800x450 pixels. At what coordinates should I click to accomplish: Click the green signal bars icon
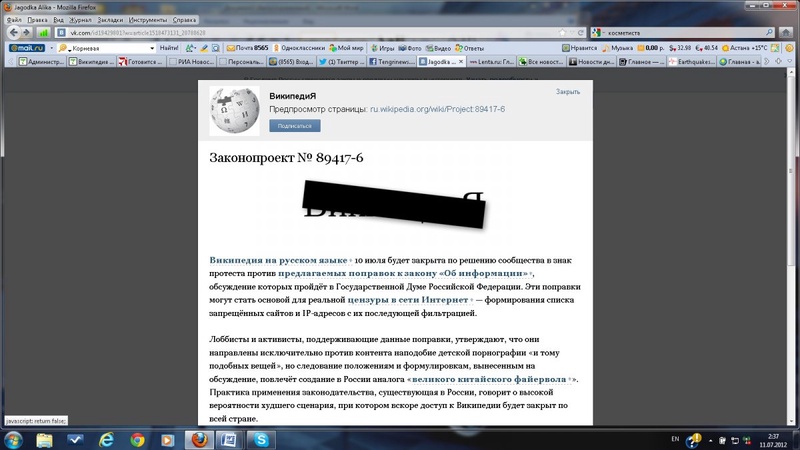tap(43, 33)
